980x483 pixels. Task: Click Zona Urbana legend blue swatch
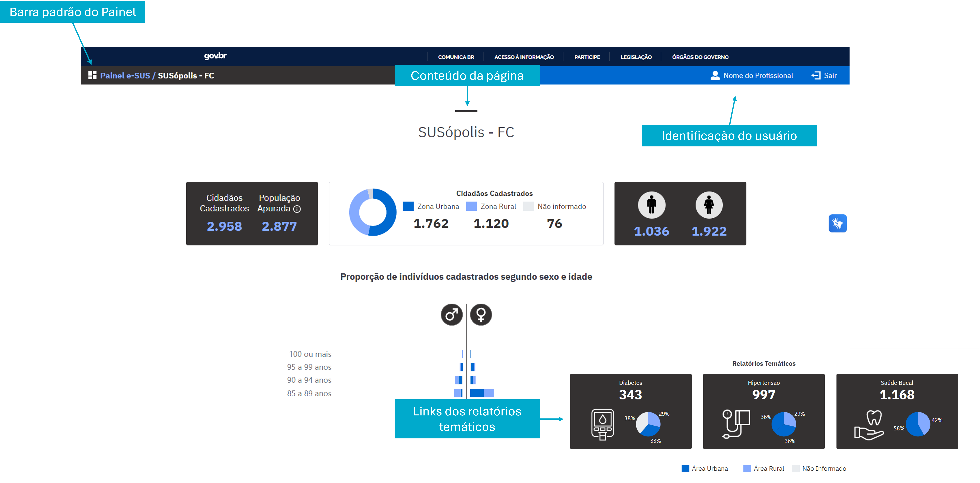pyautogui.click(x=408, y=206)
